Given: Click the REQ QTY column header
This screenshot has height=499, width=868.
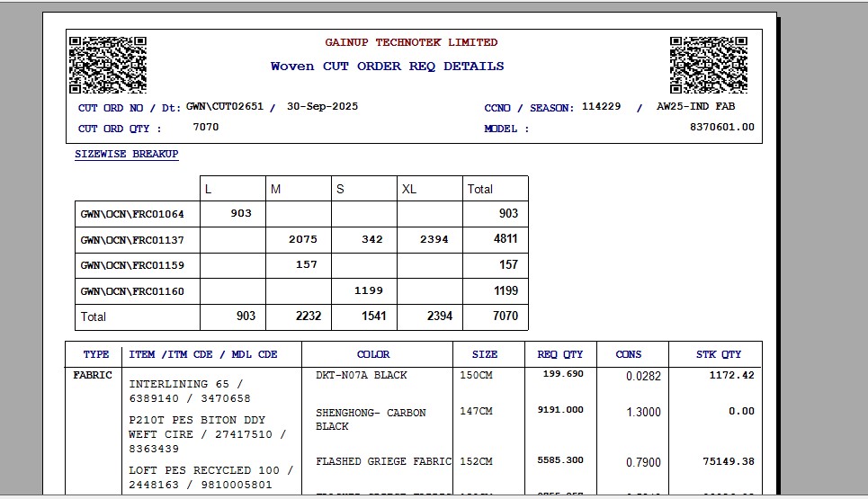Looking at the screenshot, I should (x=560, y=354).
